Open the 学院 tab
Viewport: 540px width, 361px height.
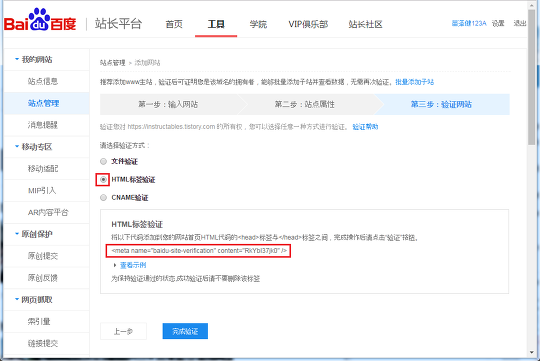258,24
